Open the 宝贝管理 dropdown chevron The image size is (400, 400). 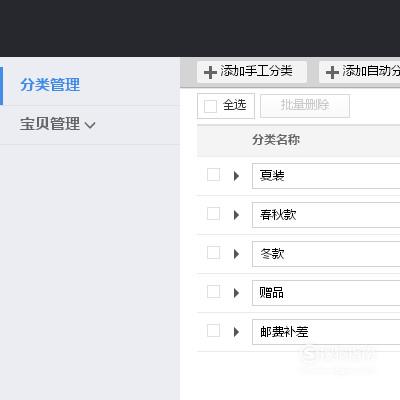click(x=90, y=125)
